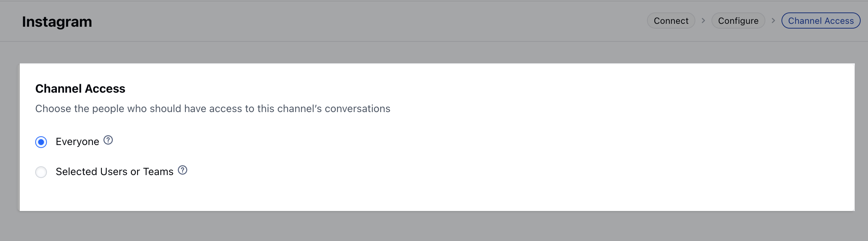Open help icon beside Selected Users or Teams
Image resolution: width=868 pixels, height=241 pixels.
click(183, 170)
